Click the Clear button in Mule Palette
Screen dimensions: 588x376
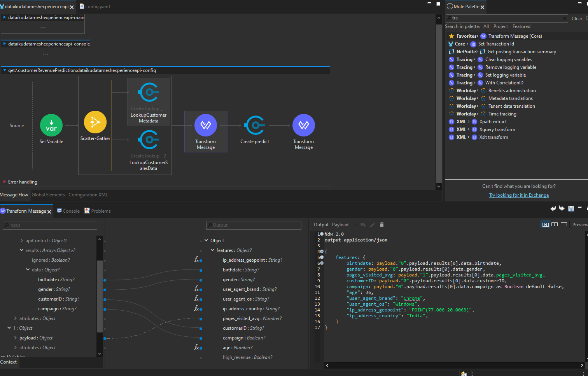[x=577, y=19]
